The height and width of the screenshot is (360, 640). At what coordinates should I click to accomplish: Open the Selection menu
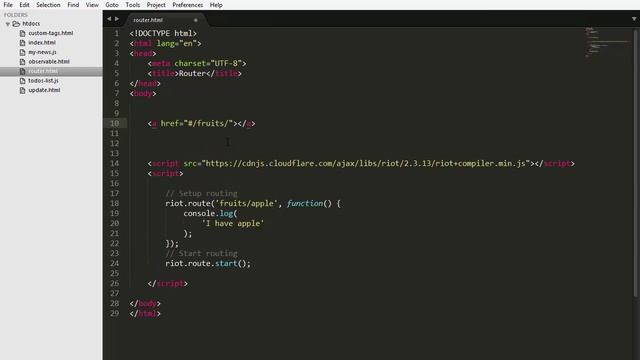pyautogui.click(x=48, y=5)
